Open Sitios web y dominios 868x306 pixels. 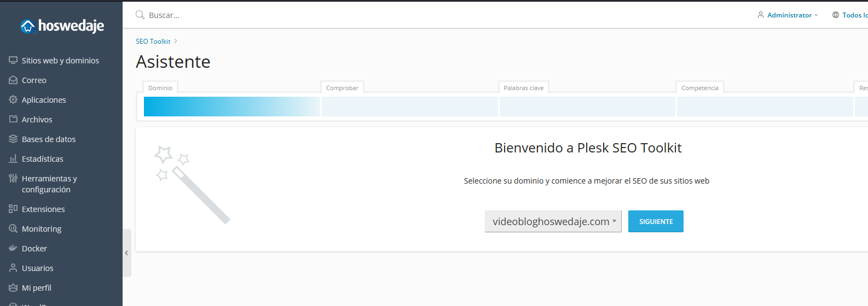coord(61,60)
